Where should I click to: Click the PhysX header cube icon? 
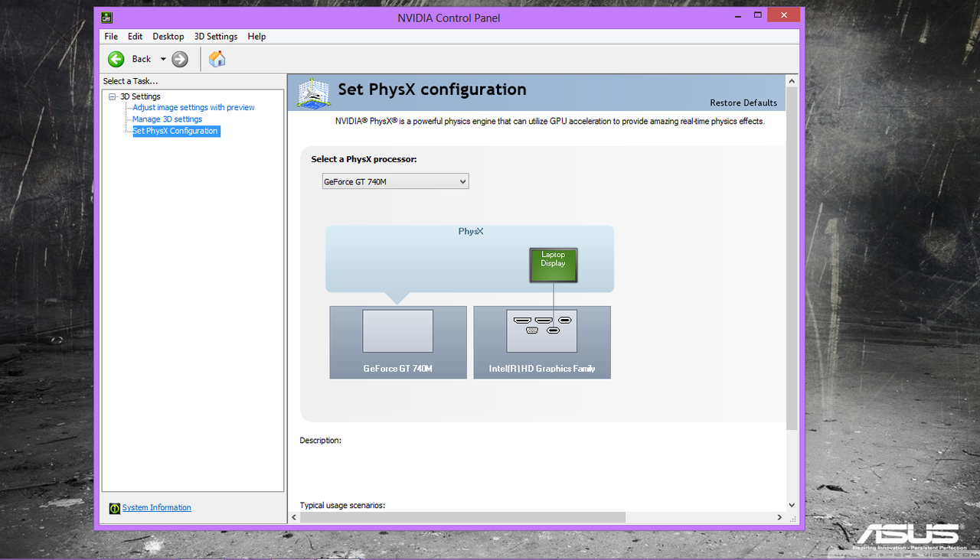314,93
